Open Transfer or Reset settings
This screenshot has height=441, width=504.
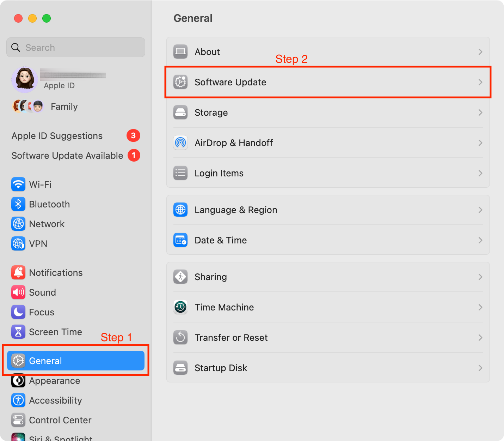231,338
